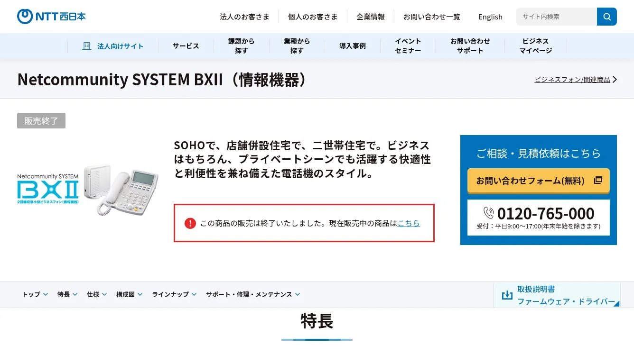This screenshot has width=634, height=364.
Task: Expand the ラインナップ anchor dropdown
Action: [x=174, y=294]
